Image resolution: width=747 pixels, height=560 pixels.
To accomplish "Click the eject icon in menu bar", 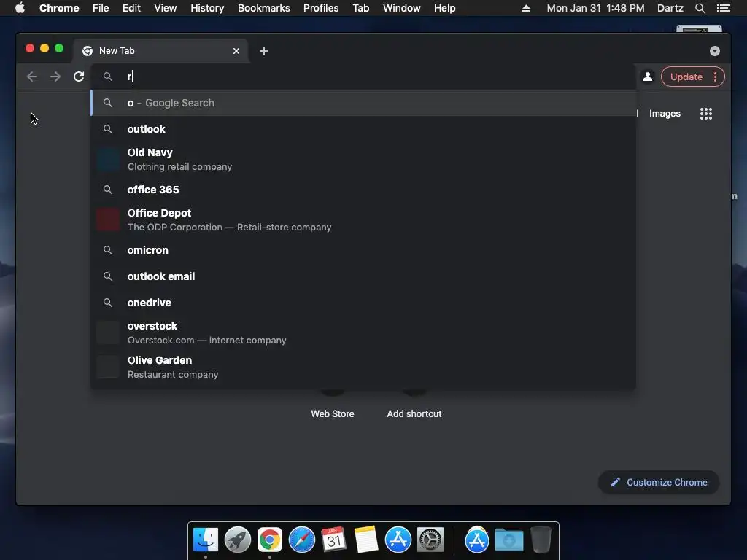I will 526,8.
